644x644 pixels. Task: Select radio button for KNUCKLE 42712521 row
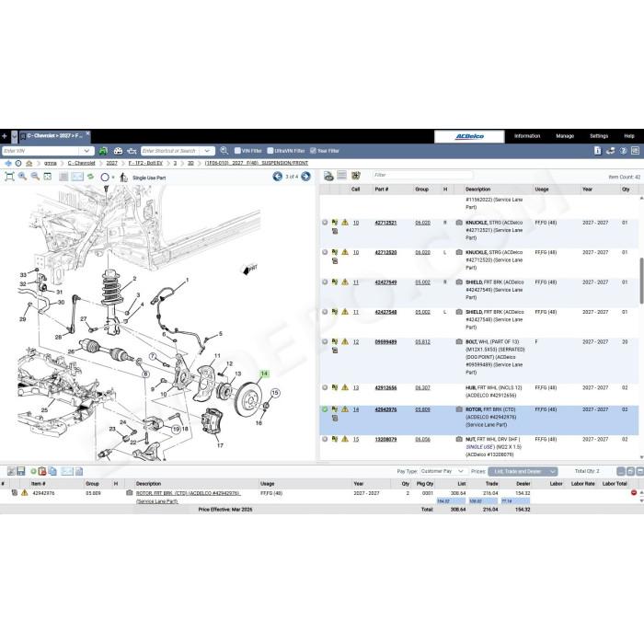point(325,223)
